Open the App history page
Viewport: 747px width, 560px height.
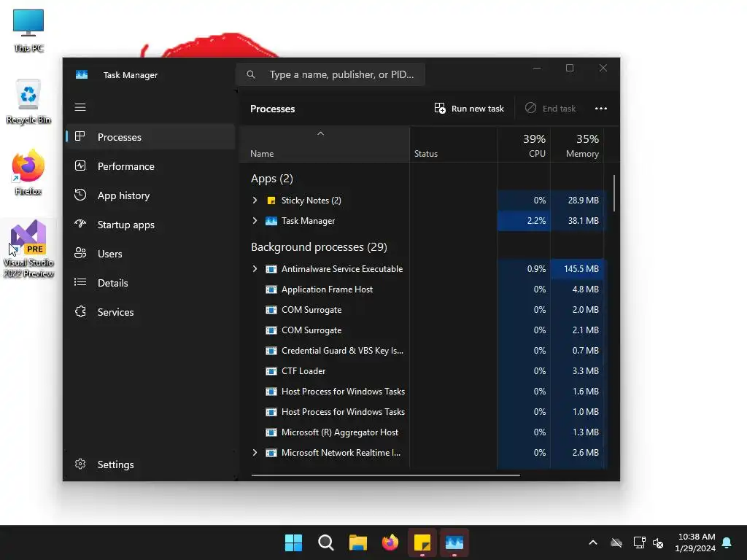(150, 195)
